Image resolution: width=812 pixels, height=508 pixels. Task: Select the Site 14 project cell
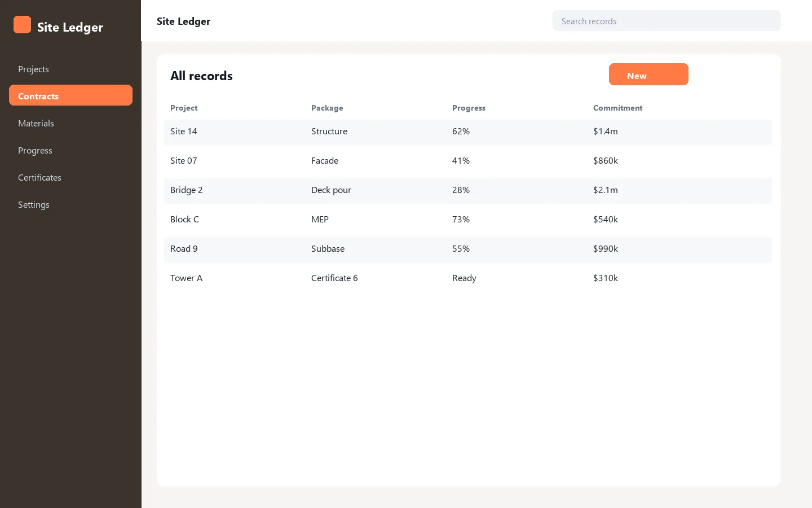click(x=184, y=131)
